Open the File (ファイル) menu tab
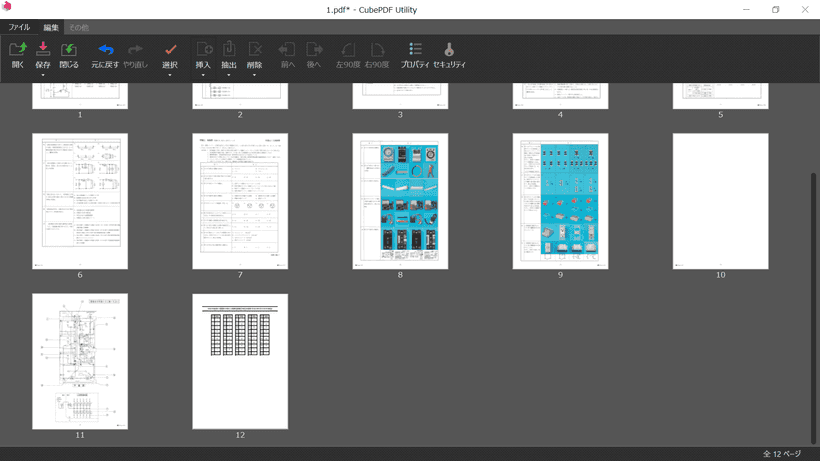This screenshot has width=820, height=461. coord(19,27)
